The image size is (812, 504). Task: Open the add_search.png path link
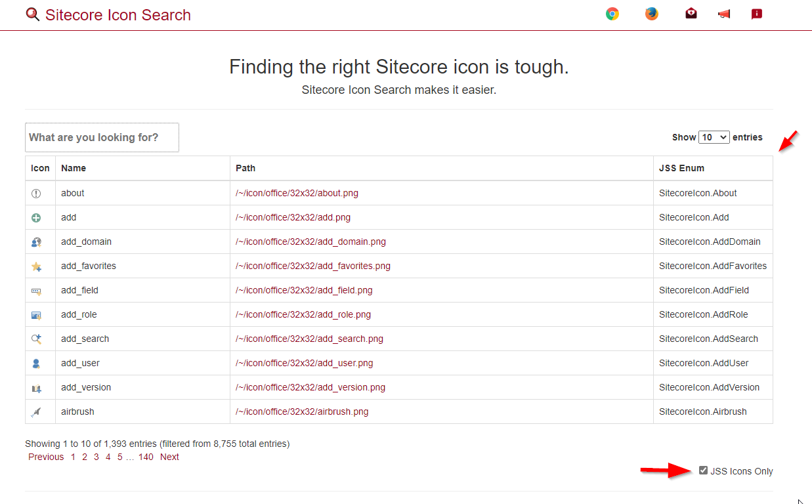tap(309, 339)
